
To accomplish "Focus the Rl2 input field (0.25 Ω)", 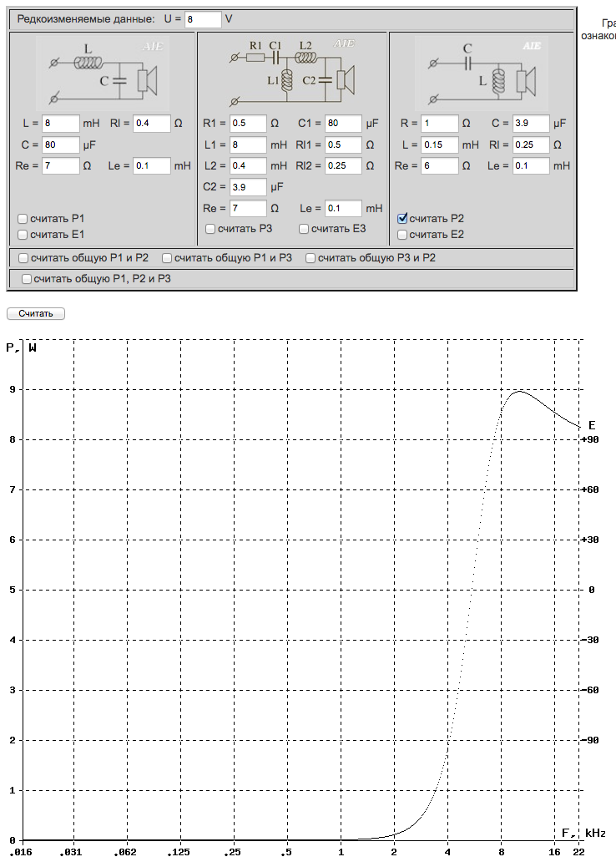I will [x=343, y=166].
